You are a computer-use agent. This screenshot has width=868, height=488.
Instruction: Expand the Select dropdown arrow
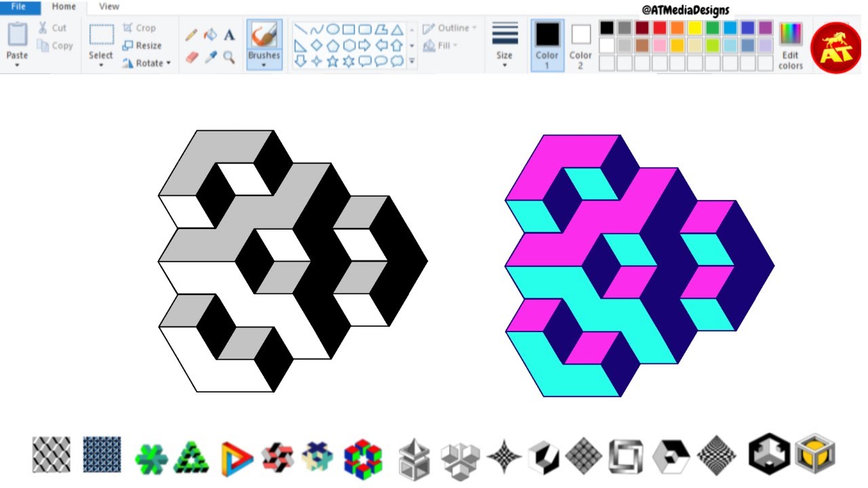pyautogui.click(x=101, y=66)
